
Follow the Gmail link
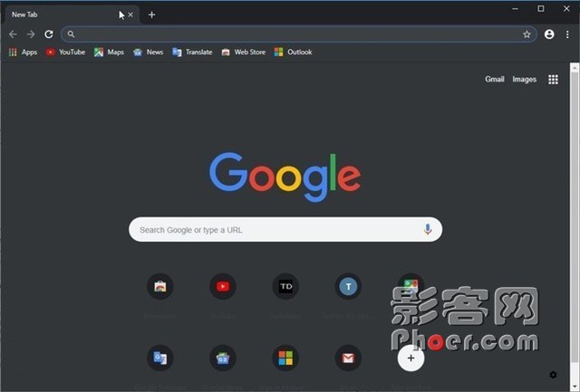click(495, 79)
